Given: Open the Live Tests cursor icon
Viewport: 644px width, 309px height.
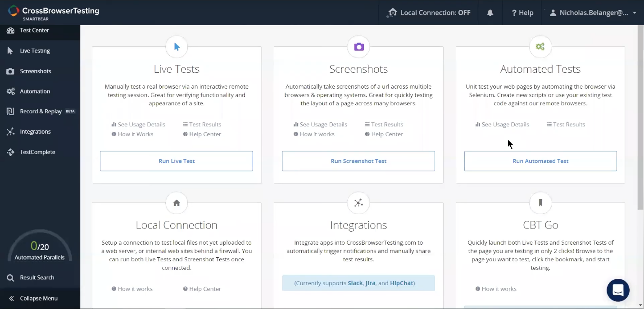Looking at the screenshot, I should pyautogui.click(x=177, y=47).
